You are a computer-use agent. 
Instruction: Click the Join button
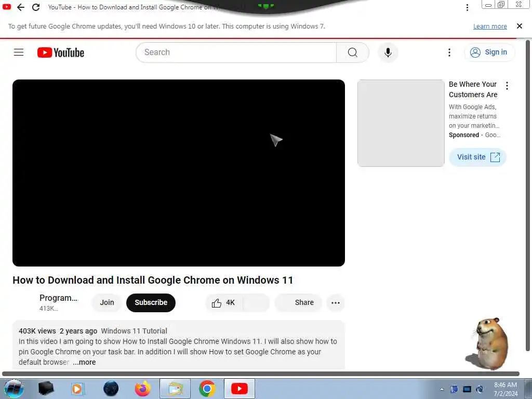[x=107, y=302]
